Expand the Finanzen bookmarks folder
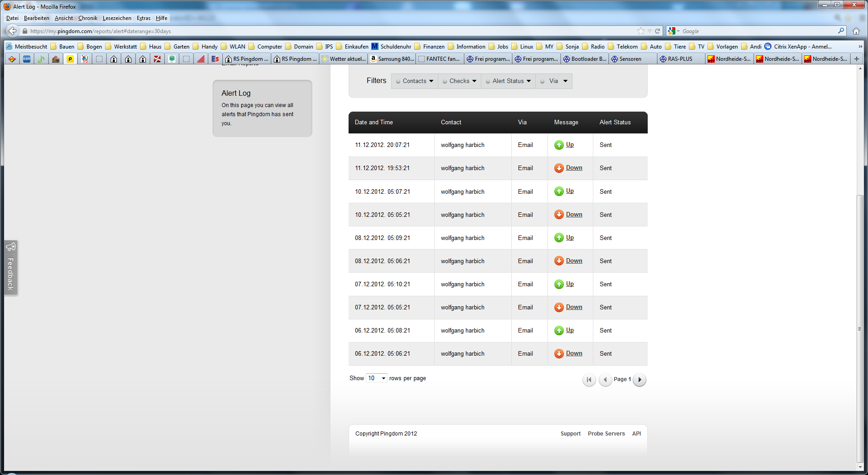This screenshot has width=868, height=475. point(430,46)
